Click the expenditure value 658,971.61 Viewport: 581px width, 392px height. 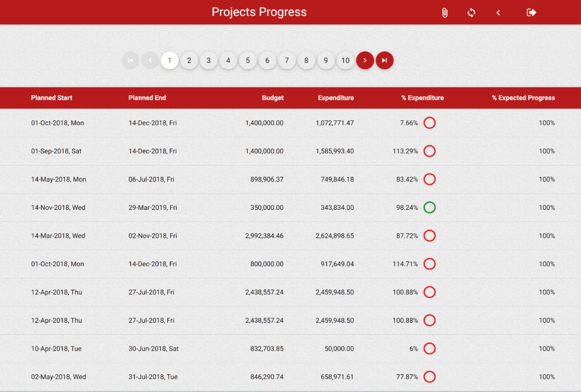click(x=337, y=377)
